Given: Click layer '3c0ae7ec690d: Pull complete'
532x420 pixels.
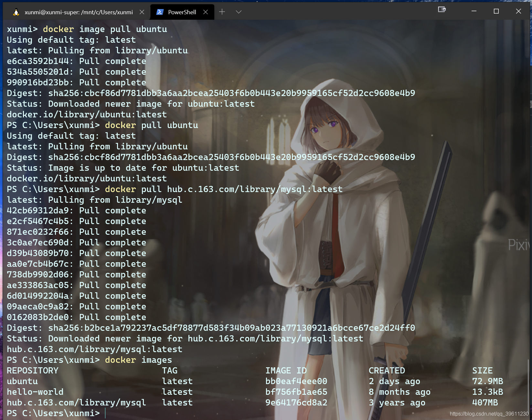Looking at the screenshot, I should click(x=76, y=242).
